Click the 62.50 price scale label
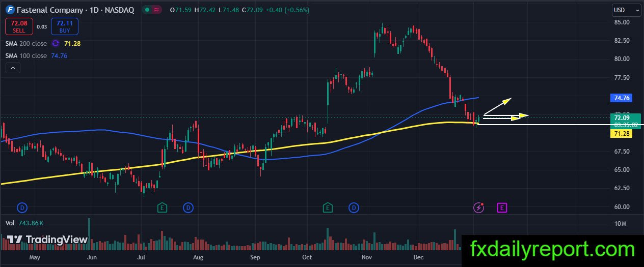The image size is (644, 267). click(x=622, y=188)
